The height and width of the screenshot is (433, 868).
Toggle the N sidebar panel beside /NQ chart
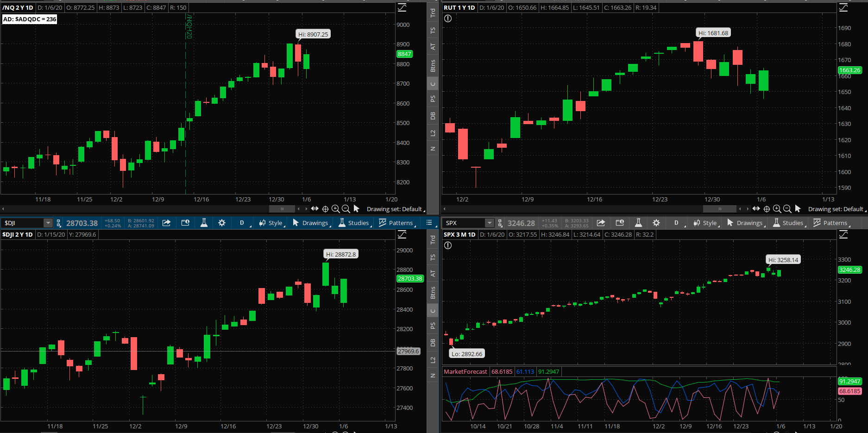point(433,149)
